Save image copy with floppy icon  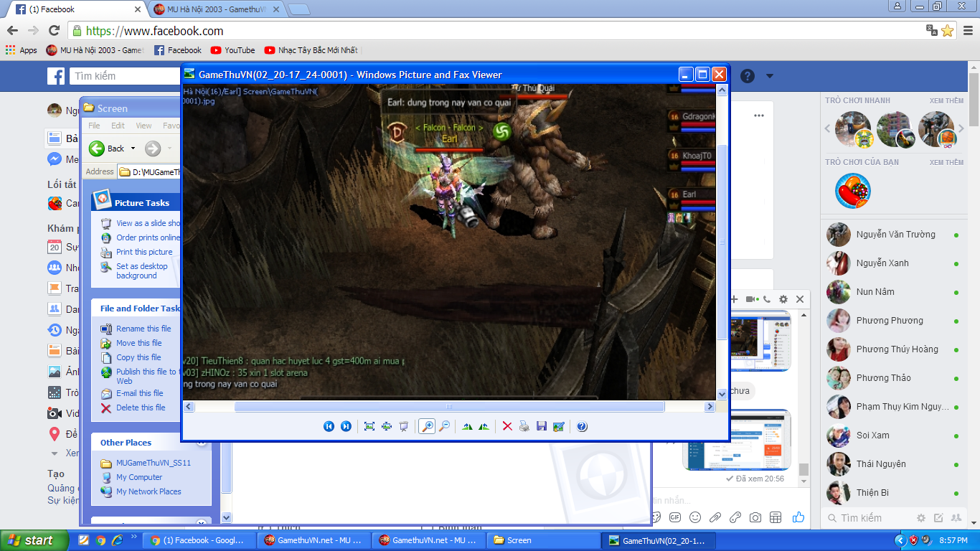[542, 426]
